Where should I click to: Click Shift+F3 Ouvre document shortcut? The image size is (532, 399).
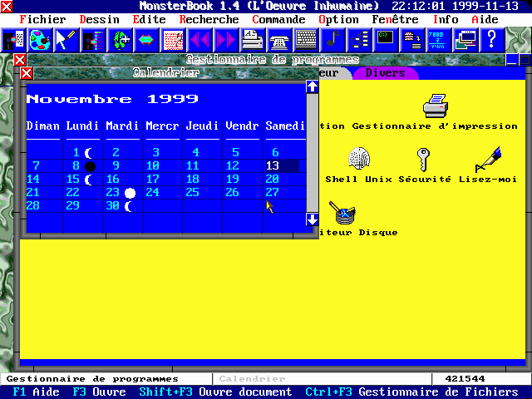coord(215,392)
